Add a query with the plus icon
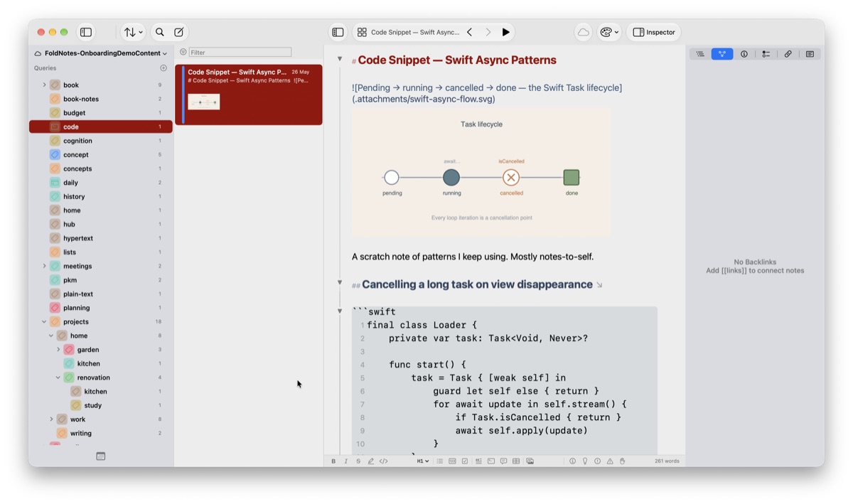 click(x=163, y=68)
